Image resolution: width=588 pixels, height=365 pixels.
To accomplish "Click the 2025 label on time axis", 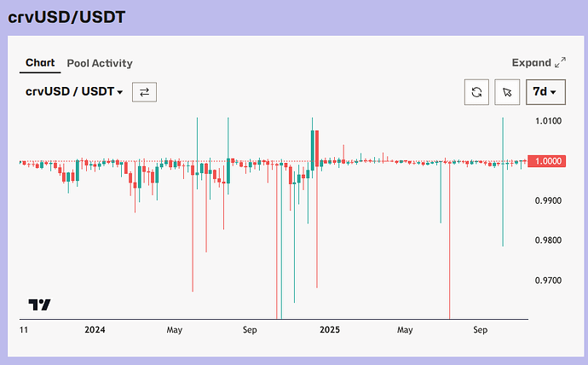I will [329, 329].
